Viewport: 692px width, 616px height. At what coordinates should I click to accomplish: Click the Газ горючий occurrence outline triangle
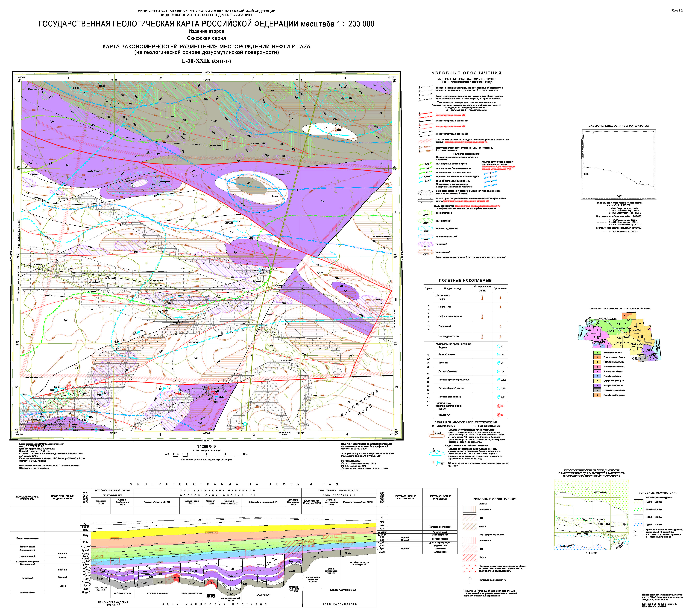[500, 327]
